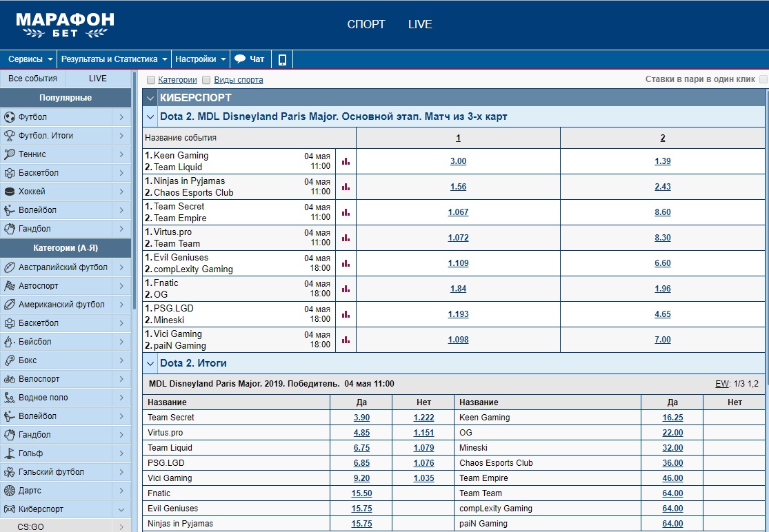Bet on Keen Gaming at 3.00
This screenshot has width=769, height=532.
pyautogui.click(x=458, y=161)
